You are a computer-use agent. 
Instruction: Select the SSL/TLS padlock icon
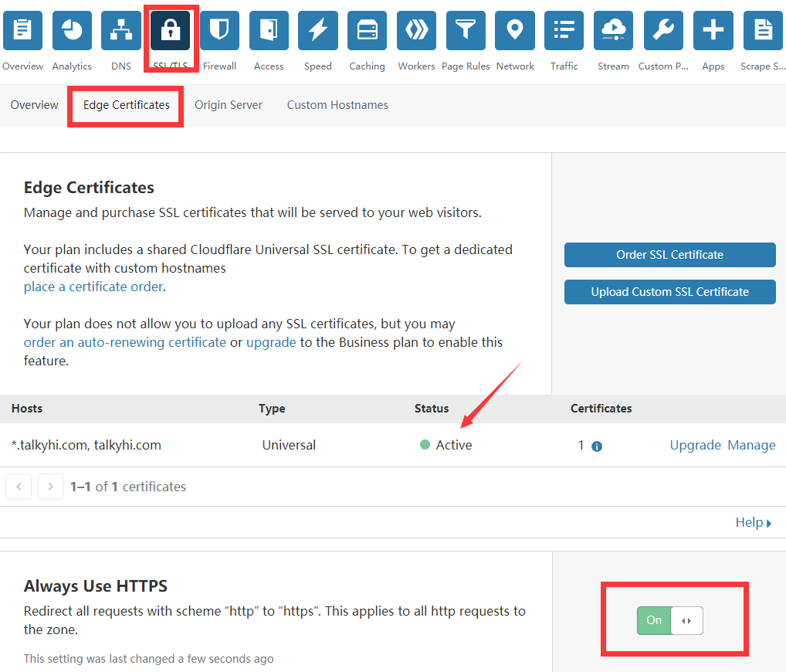click(171, 30)
